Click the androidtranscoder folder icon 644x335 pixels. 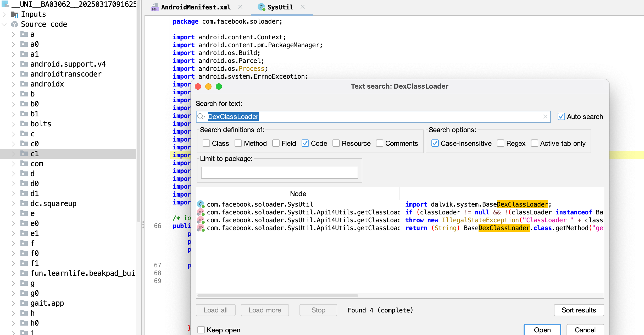(24, 74)
